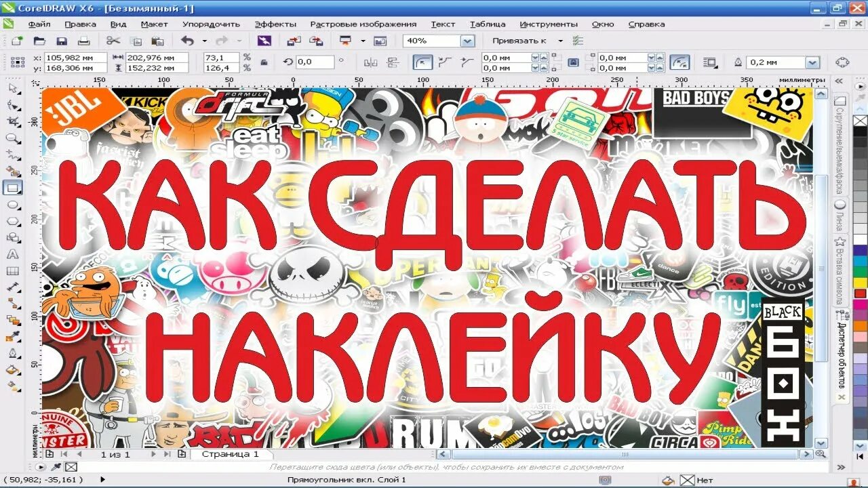
Task: Toggle scalloped corner type
Action: tap(445, 62)
